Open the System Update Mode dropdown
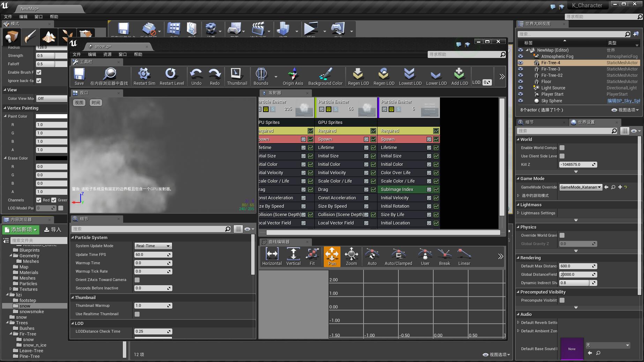 point(153,246)
